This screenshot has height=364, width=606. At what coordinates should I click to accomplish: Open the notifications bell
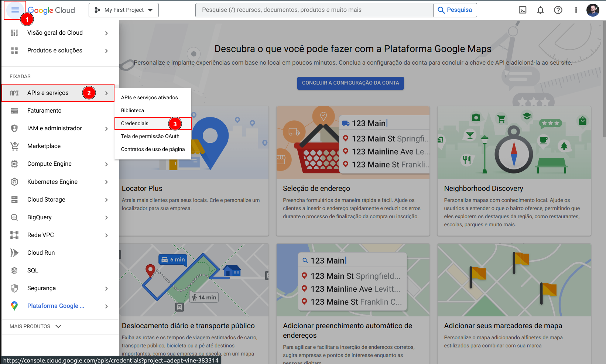point(540,10)
